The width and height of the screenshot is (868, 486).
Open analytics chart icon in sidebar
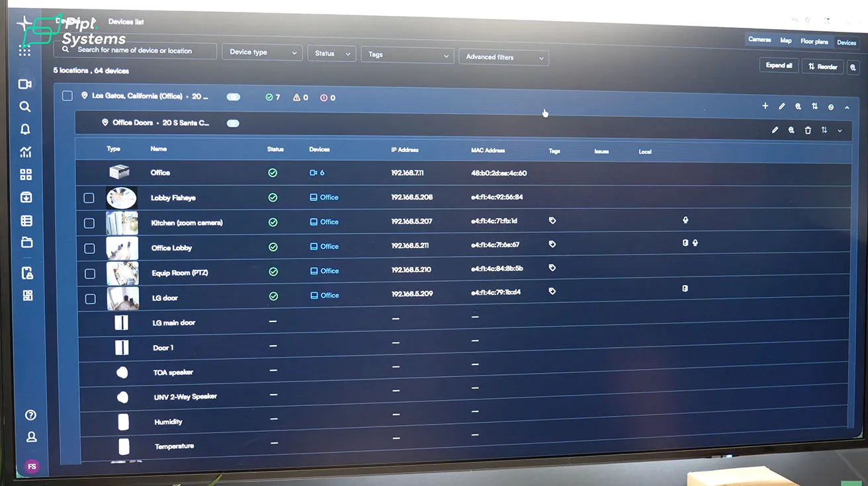tap(26, 152)
